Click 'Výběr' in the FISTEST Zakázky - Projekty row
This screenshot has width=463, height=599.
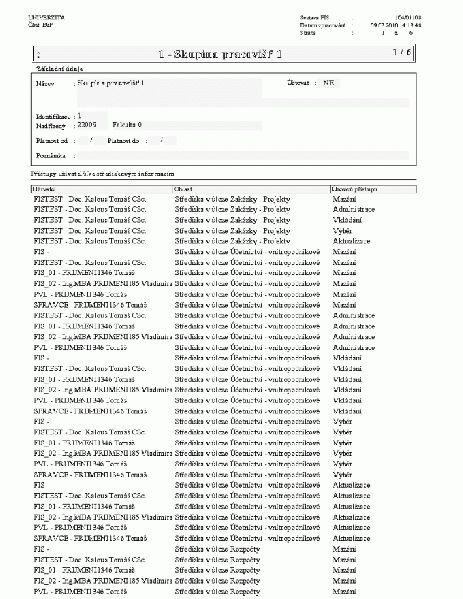point(342,231)
